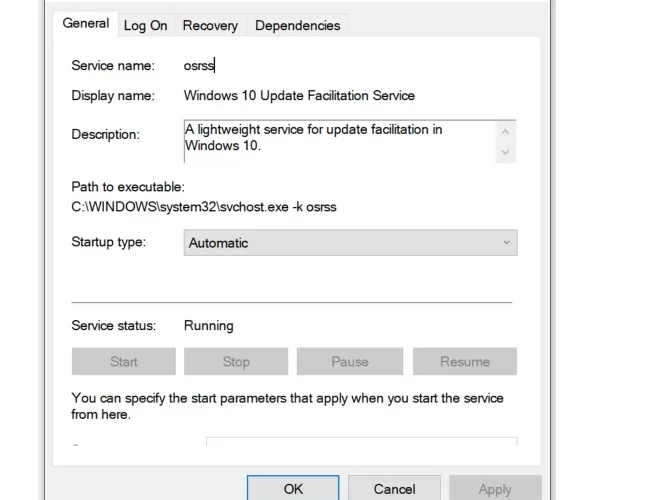Switch to the General tab
This screenshot has width=651, height=500.
[x=86, y=23]
